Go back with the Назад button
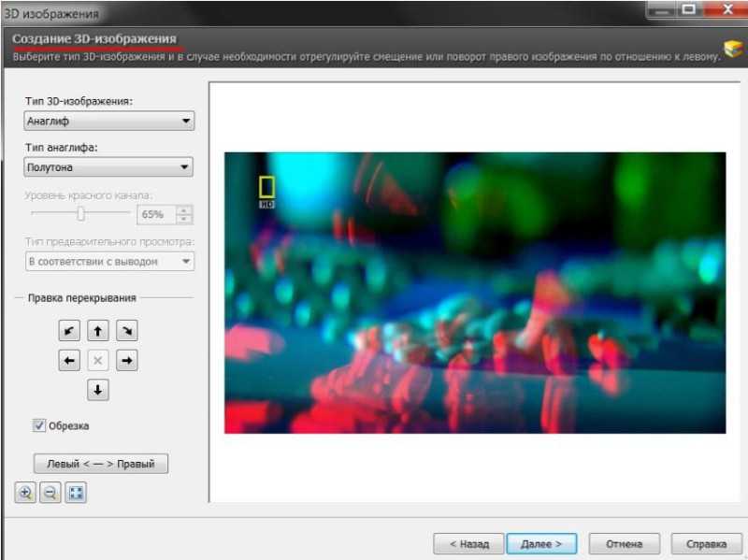748x560 pixels. [x=468, y=544]
